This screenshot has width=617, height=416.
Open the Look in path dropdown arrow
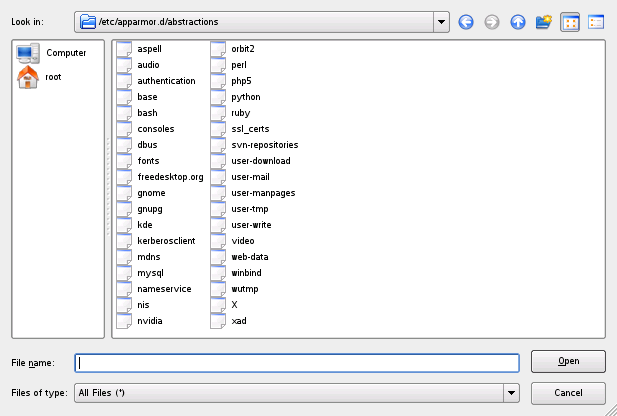(x=442, y=22)
